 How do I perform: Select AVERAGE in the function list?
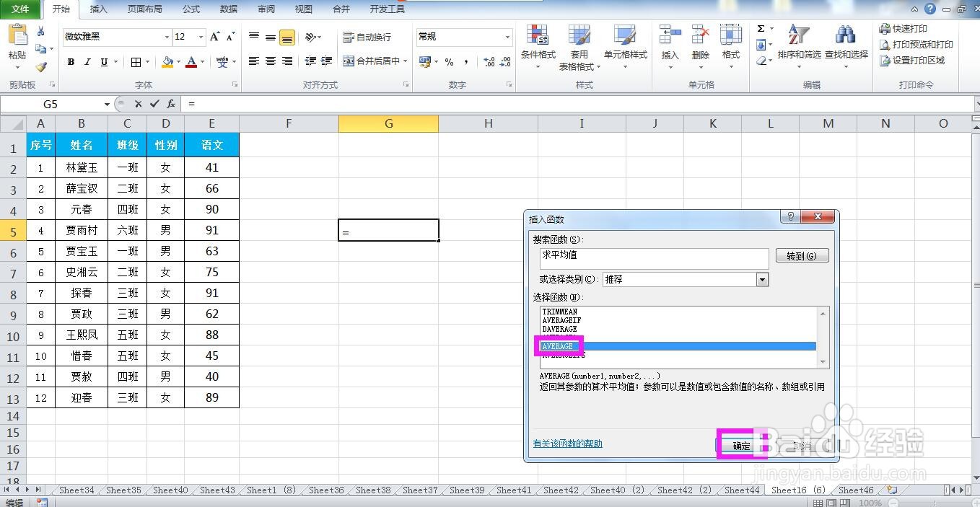tap(678, 346)
